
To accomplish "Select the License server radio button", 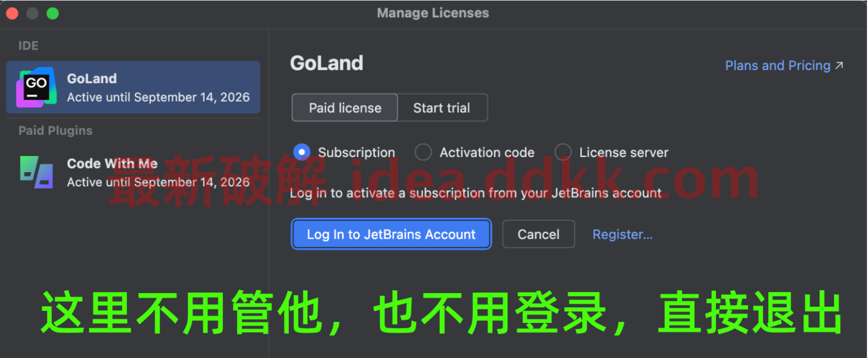I will (563, 152).
